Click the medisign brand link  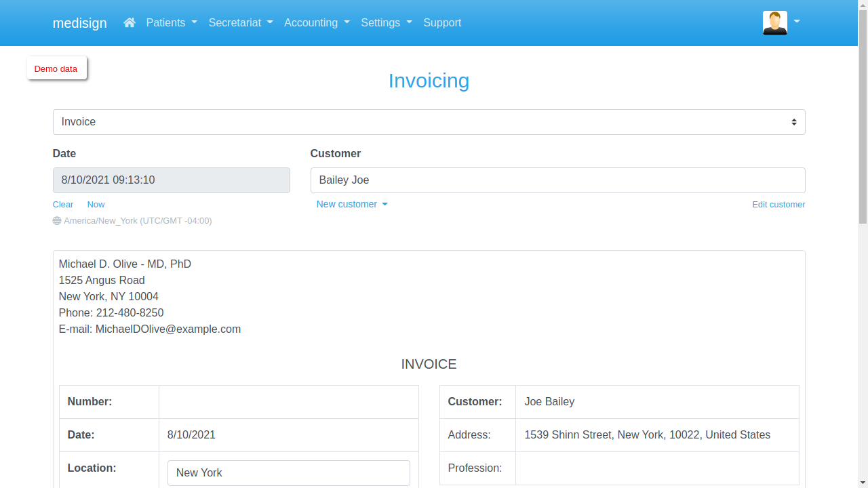pos(79,22)
